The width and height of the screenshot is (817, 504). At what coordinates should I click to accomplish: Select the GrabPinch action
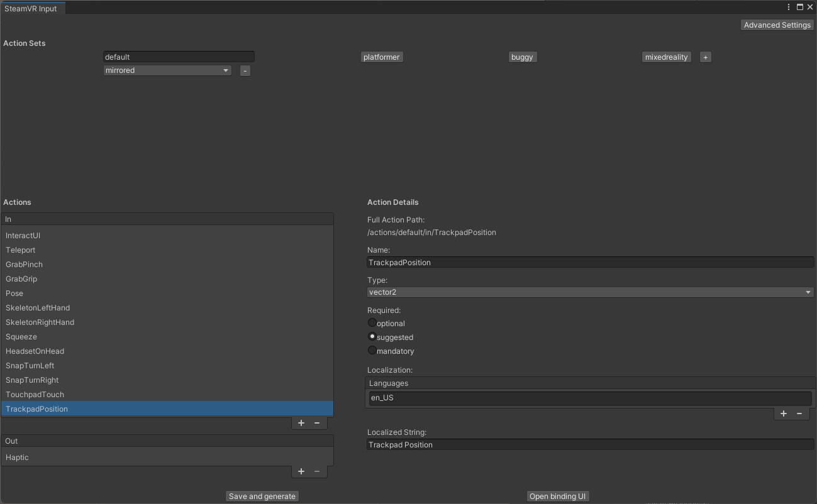[167, 265]
